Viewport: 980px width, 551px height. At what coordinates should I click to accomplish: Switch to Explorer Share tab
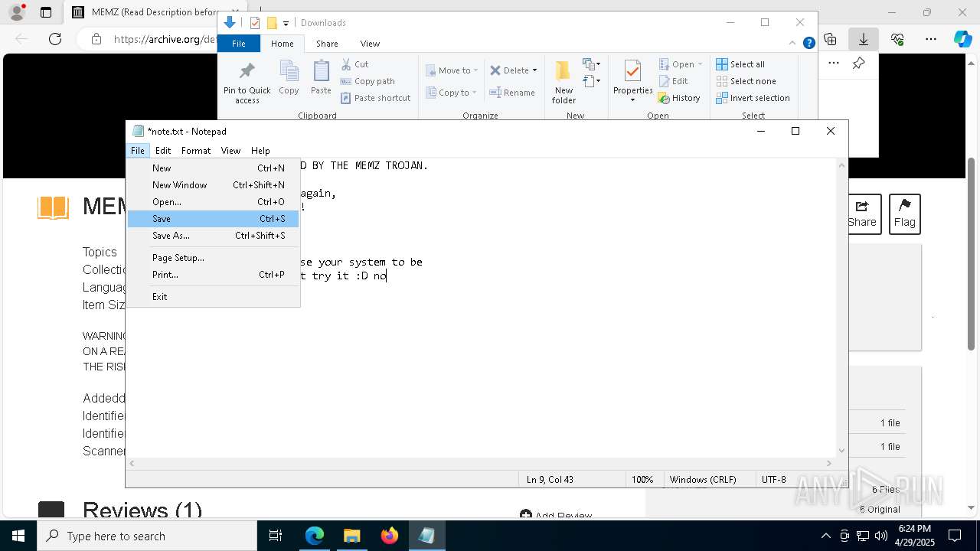coord(327,44)
